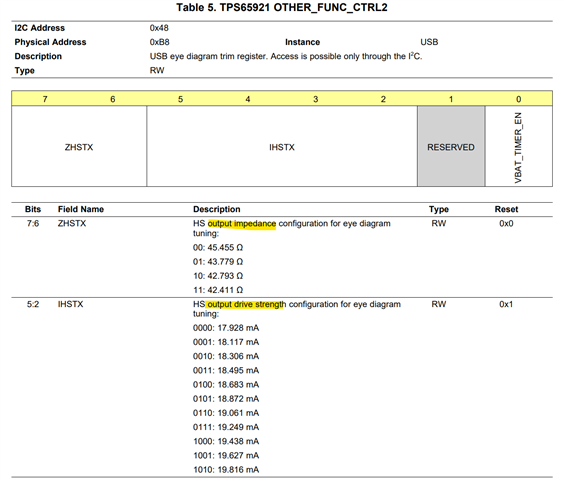Click the Instance value USB
Image resolution: width=564 pixels, height=480 pixels.
pyautogui.click(x=429, y=42)
